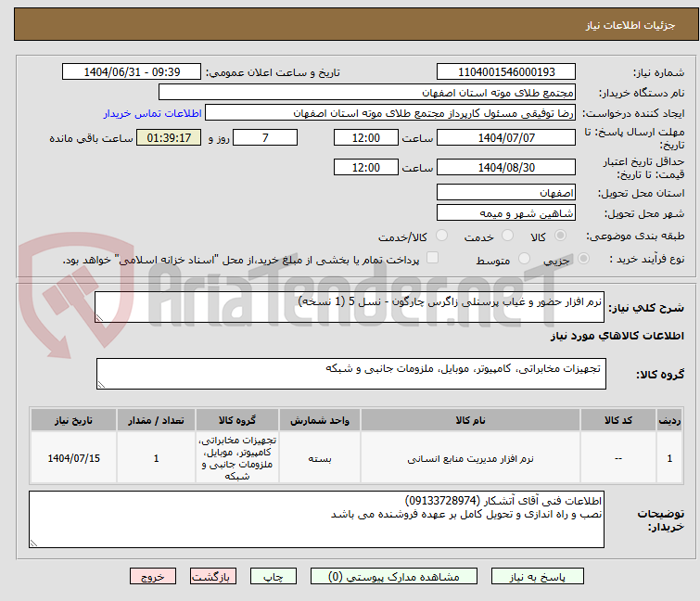Click the خروج exit button
This screenshot has height=601, width=700.
click(153, 577)
